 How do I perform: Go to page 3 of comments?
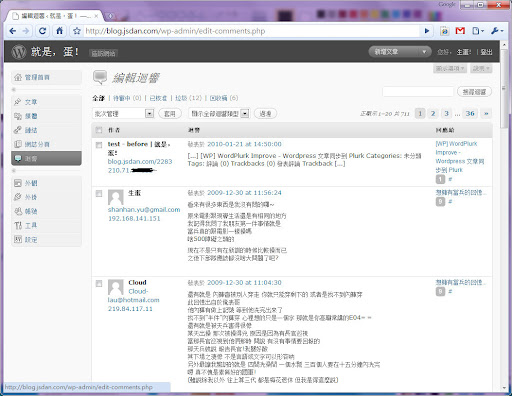[x=446, y=114]
